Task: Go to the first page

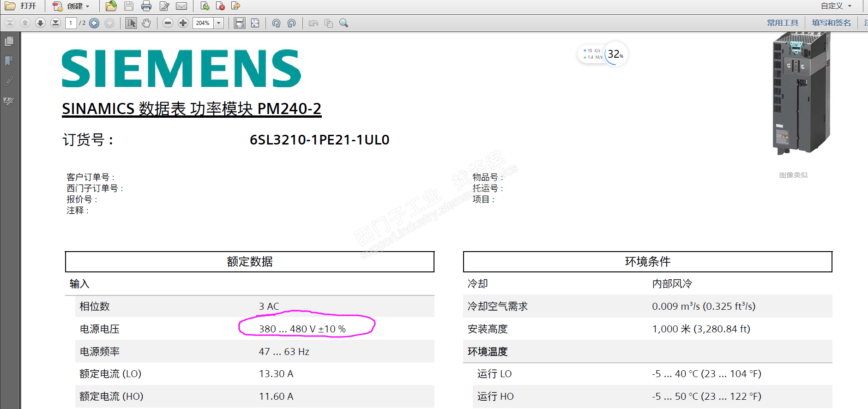Action: click(10, 23)
